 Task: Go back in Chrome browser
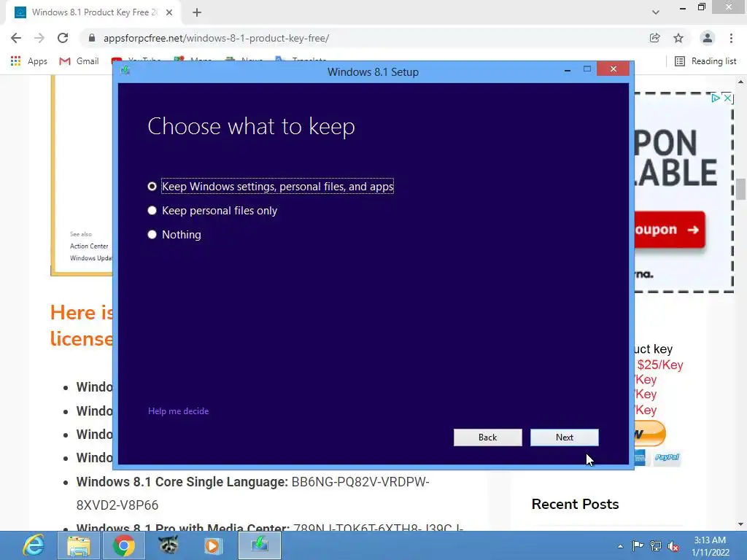[x=16, y=38]
